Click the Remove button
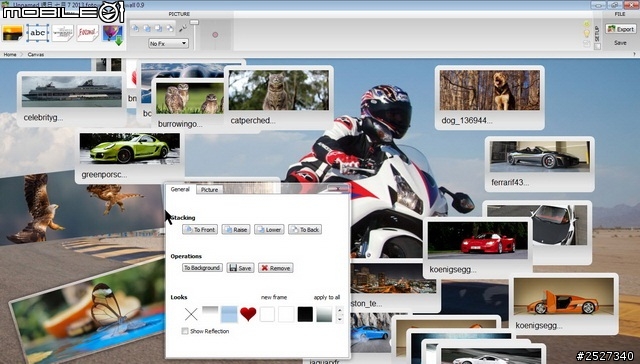 [276, 268]
